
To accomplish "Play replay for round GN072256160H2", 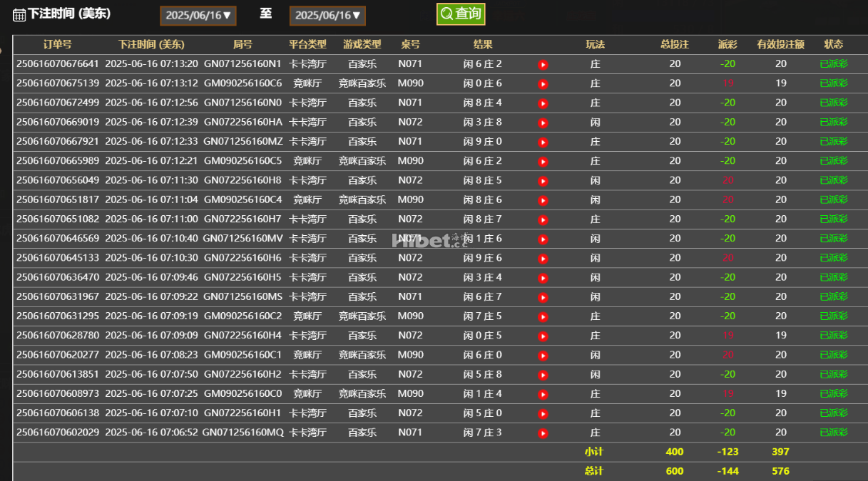I will (x=543, y=375).
